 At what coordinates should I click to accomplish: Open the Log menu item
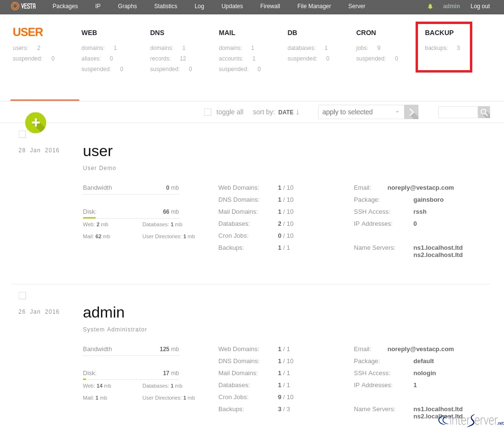199,6
